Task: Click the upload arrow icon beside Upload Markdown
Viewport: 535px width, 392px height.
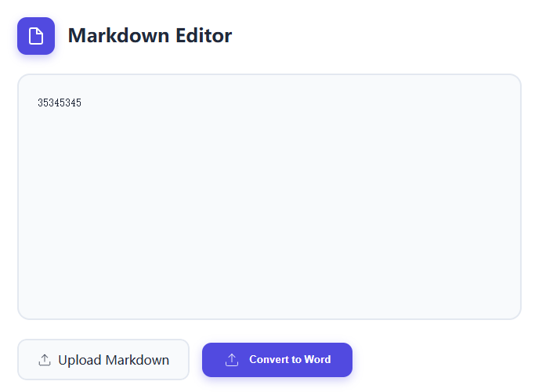Action: pos(45,360)
